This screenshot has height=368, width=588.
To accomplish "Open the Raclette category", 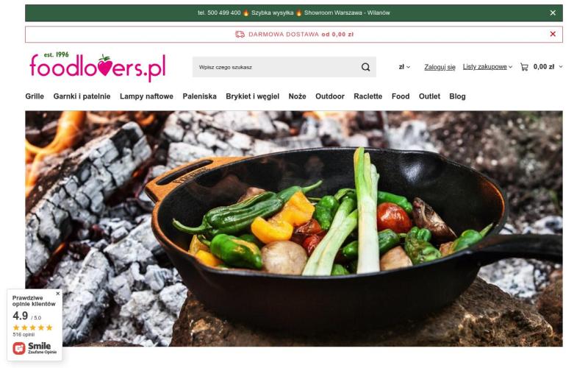I will pos(368,96).
